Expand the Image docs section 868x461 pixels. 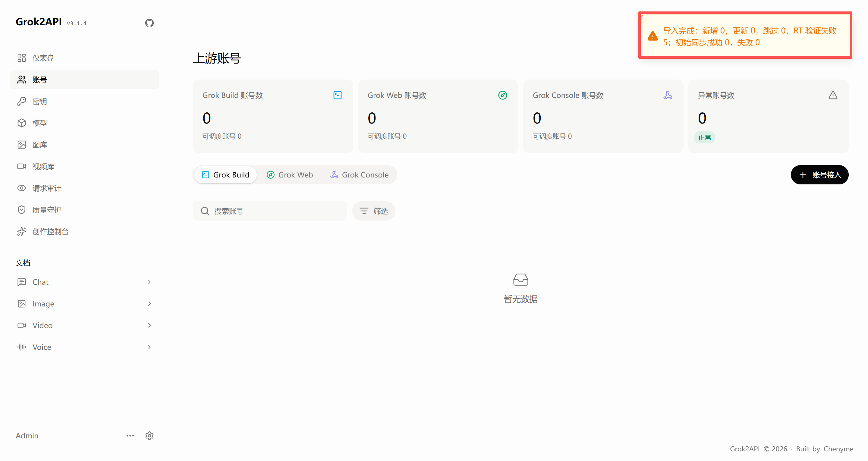[x=84, y=304]
